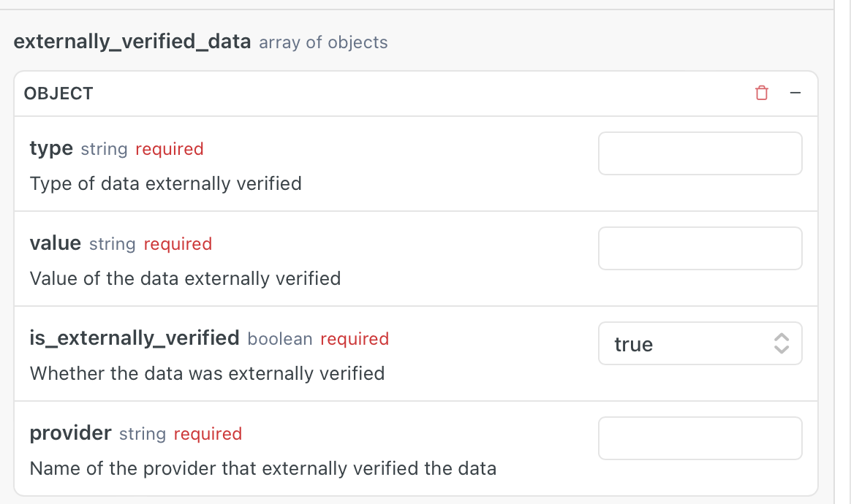851x504 pixels.
Task: Click the true value in the boolean field
Action: coord(632,343)
